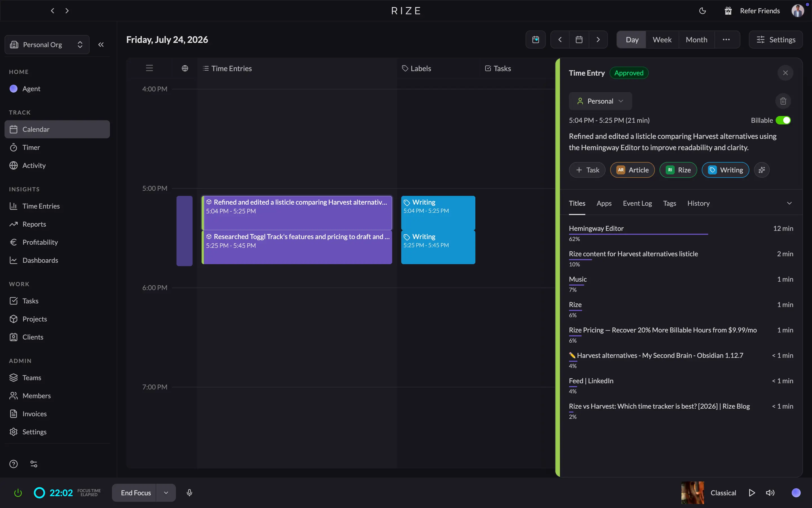The width and height of the screenshot is (812, 508).
Task: Open Time Entries insights
Action: (x=57, y=206)
